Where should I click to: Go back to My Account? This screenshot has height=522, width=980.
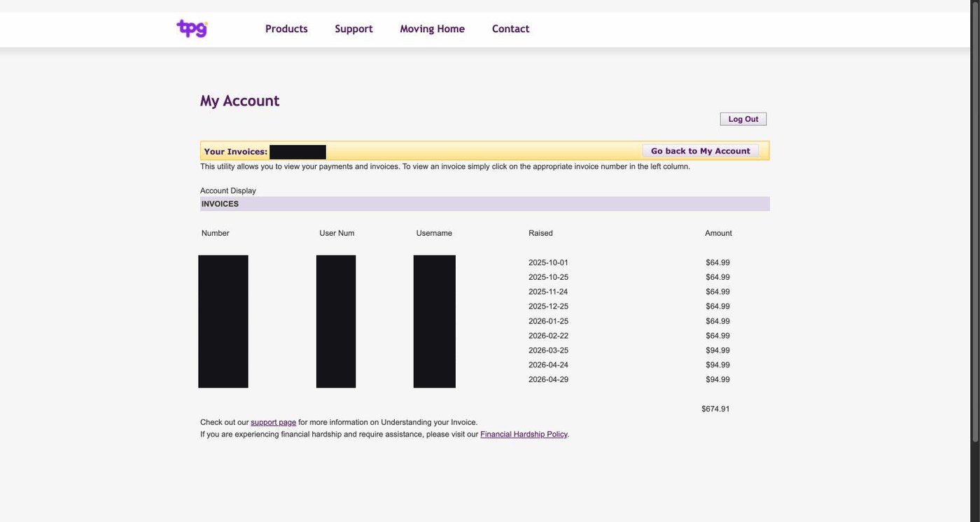[x=700, y=151]
